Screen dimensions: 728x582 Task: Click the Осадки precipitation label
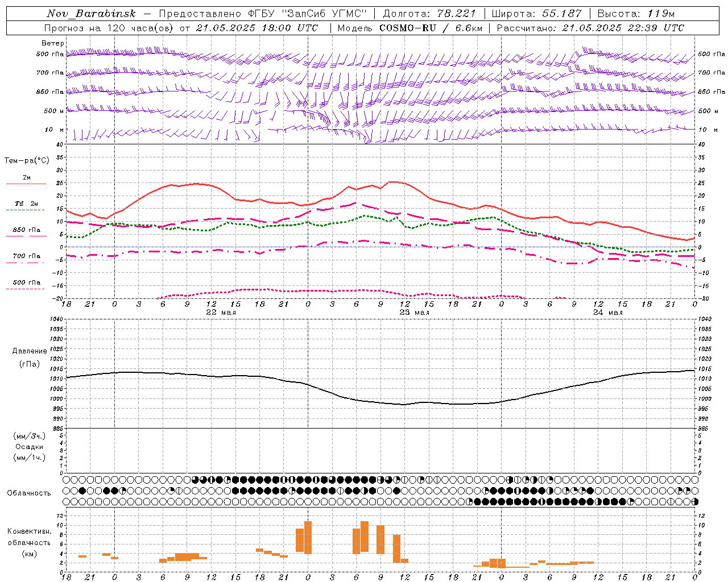click(30, 447)
